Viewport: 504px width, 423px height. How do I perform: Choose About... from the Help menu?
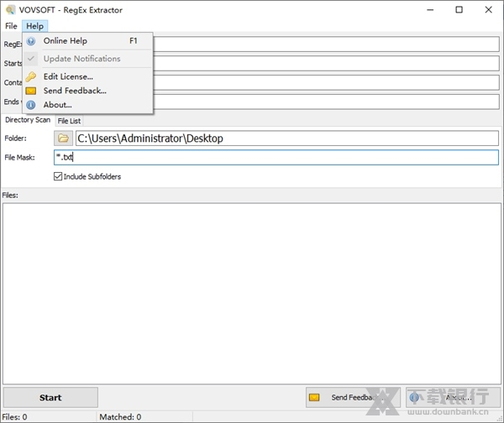tap(58, 105)
